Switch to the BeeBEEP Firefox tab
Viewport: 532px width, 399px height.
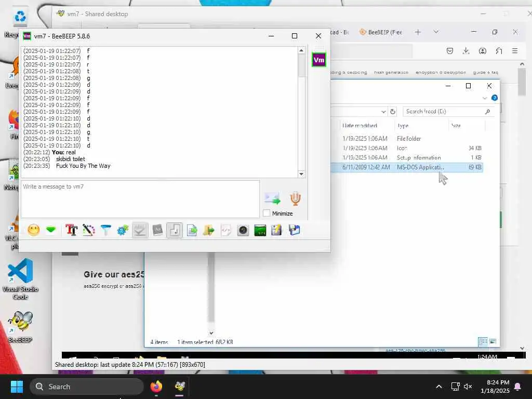pyautogui.click(x=381, y=32)
